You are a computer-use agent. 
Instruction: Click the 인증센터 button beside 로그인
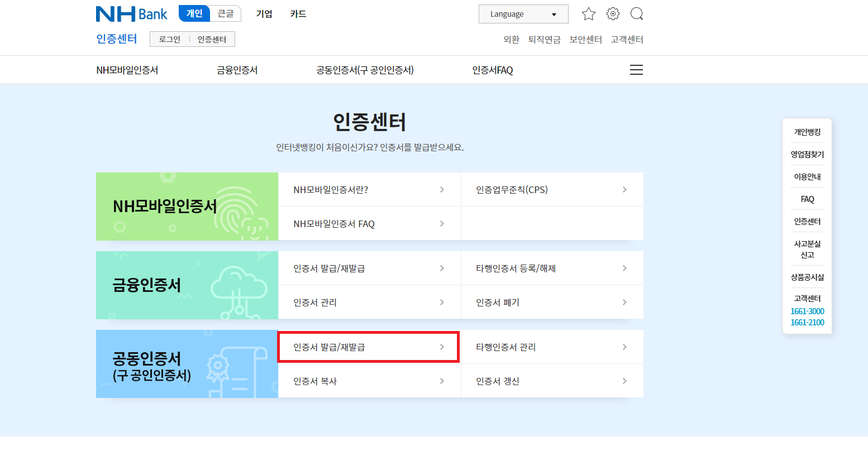212,39
